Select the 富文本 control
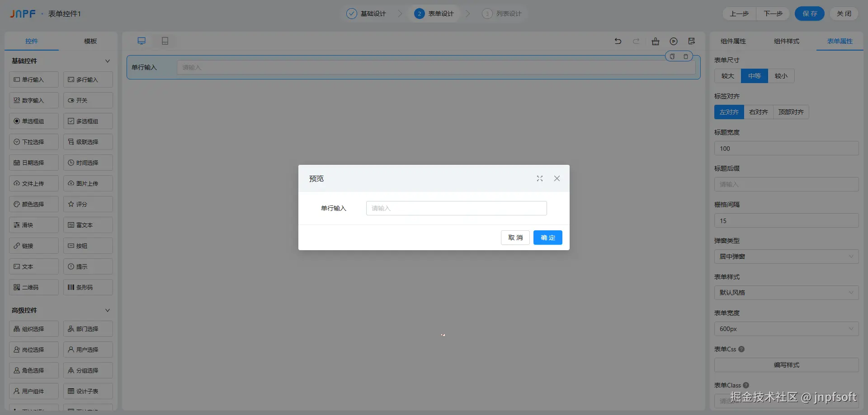The height and width of the screenshot is (415, 868). click(x=88, y=225)
